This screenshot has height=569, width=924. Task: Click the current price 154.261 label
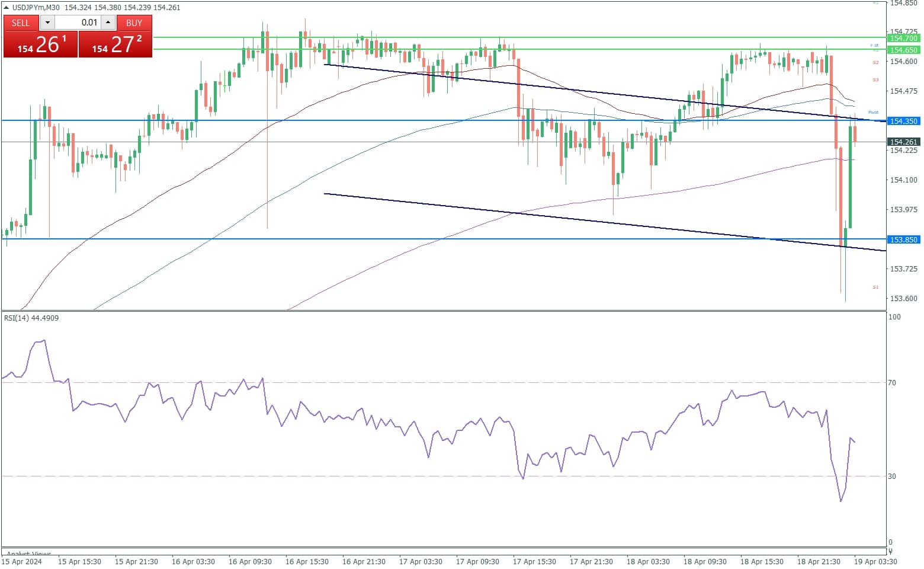pos(903,142)
